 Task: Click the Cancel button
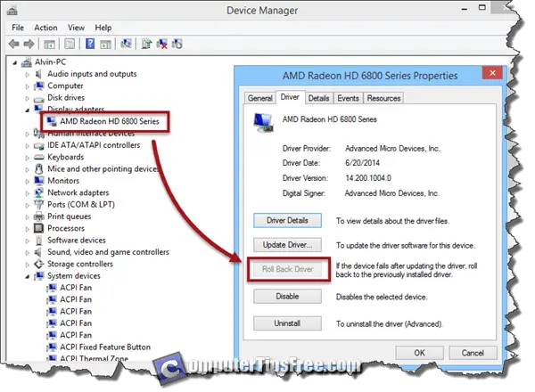tap(473, 353)
